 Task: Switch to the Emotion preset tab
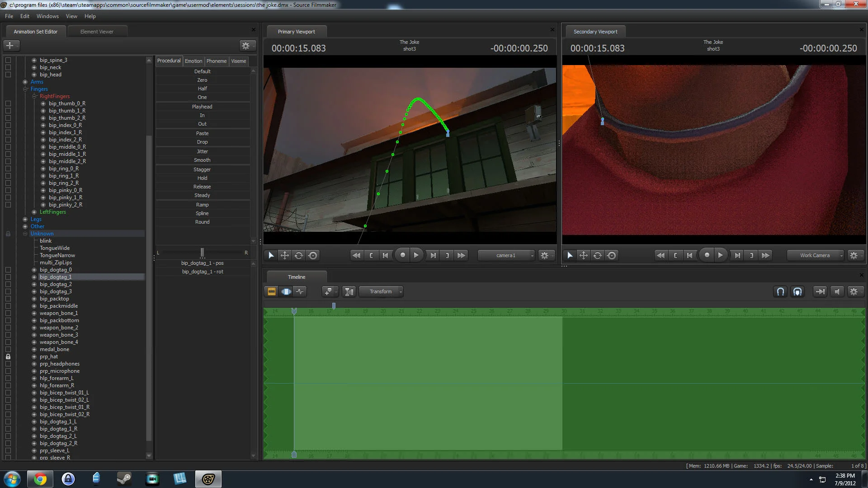click(193, 61)
